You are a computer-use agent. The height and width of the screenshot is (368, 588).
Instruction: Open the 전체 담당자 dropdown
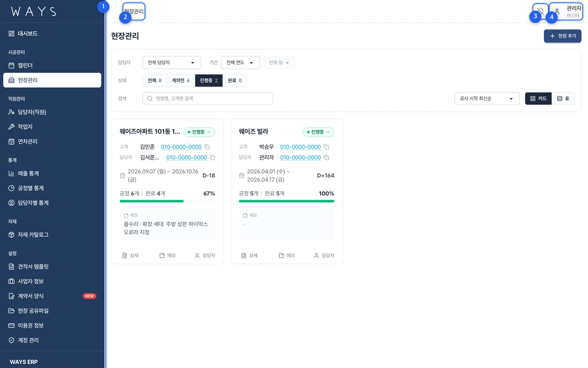tap(172, 62)
